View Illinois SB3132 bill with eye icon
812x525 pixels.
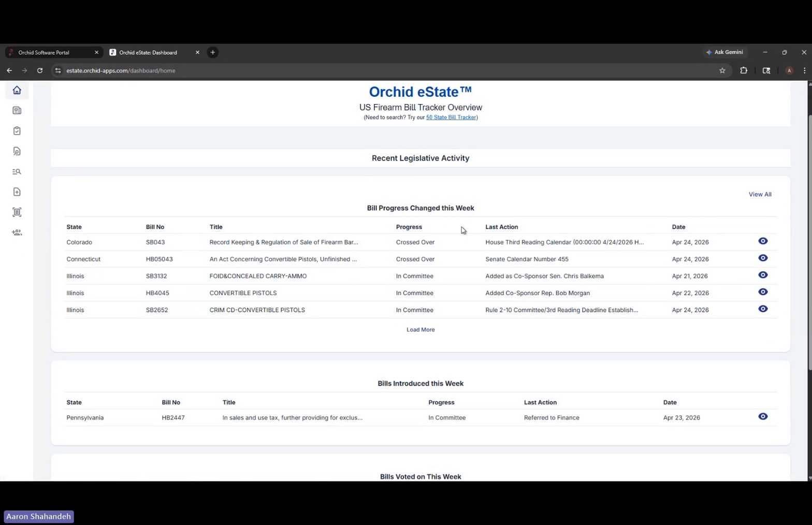point(763,275)
